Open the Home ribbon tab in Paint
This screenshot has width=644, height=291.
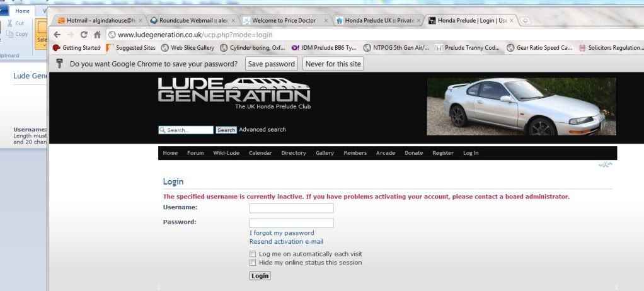click(x=22, y=11)
